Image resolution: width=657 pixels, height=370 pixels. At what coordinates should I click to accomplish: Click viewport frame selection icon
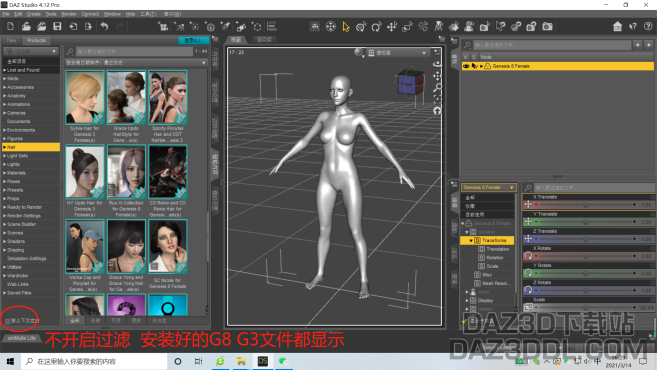pyautogui.click(x=437, y=99)
